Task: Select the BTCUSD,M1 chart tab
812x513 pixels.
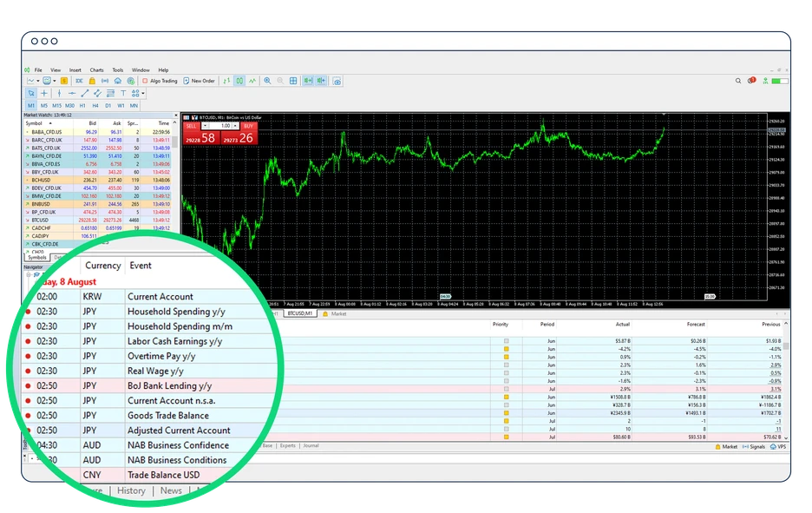Action: (300, 313)
